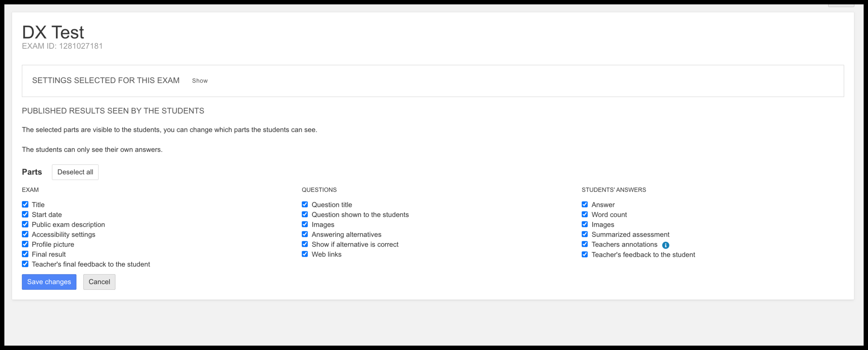Uncheck the Web links checkbox

click(x=305, y=254)
